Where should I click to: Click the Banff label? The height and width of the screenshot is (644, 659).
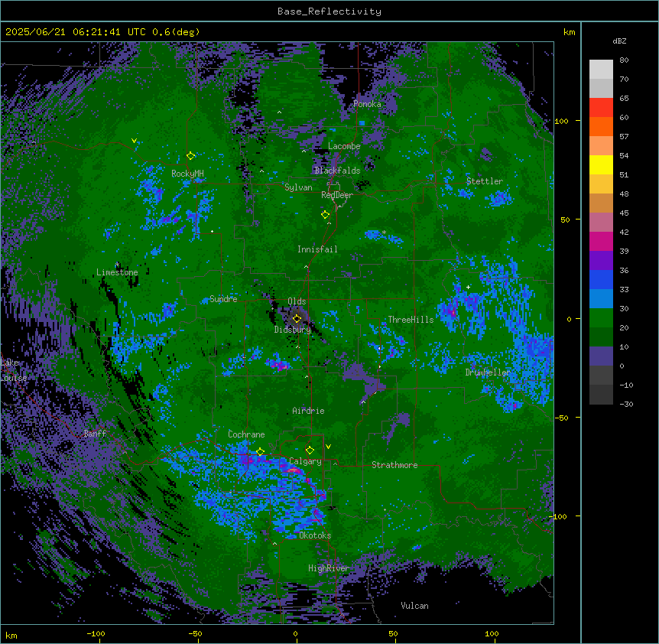pyautogui.click(x=95, y=434)
